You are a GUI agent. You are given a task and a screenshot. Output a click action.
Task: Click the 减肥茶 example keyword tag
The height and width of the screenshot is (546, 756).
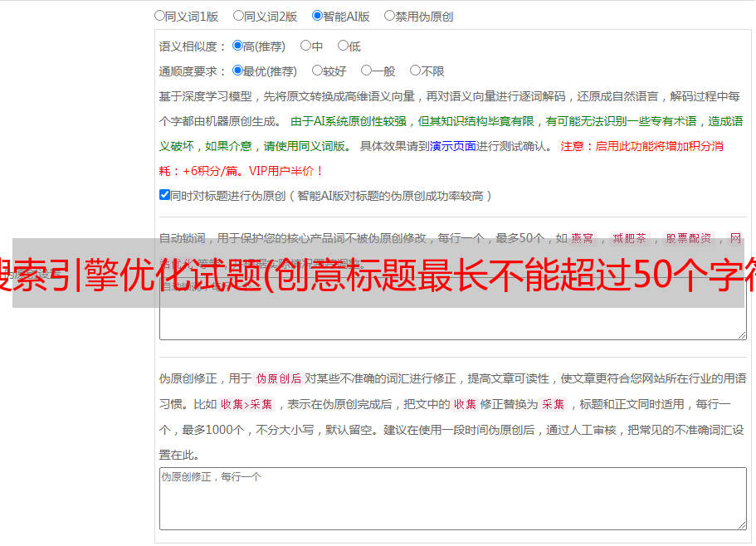point(629,238)
